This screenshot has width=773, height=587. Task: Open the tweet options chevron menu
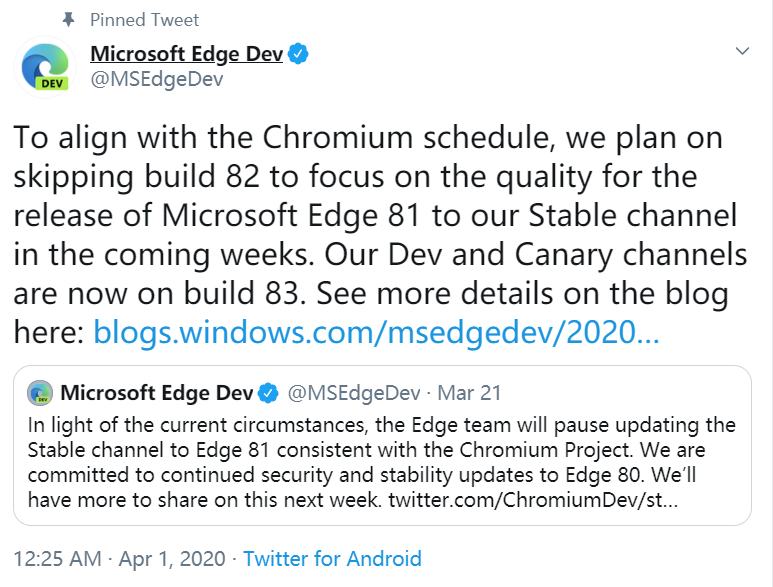(x=742, y=51)
